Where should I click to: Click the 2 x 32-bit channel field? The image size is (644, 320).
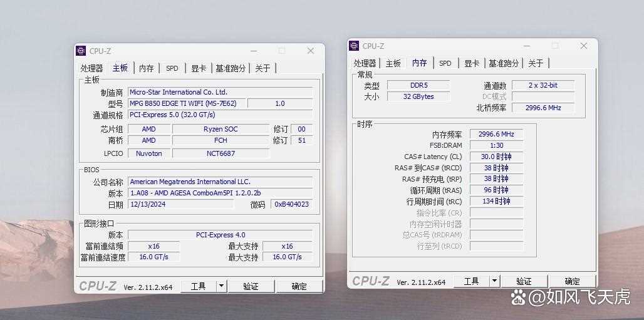point(543,85)
